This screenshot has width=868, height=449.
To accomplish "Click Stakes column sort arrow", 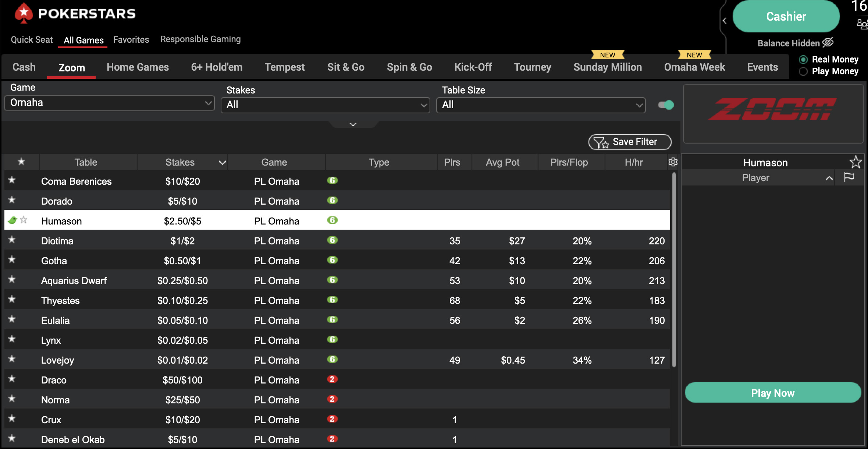I will pos(222,163).
